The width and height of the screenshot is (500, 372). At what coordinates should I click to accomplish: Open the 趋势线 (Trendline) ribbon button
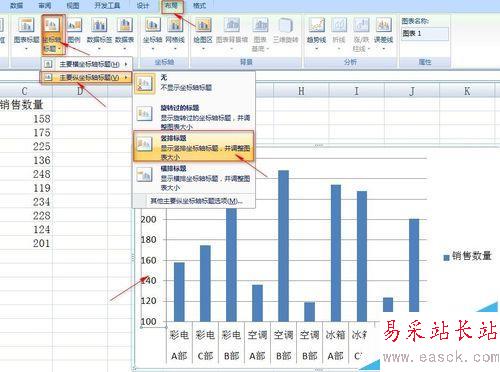click(316, 34)
